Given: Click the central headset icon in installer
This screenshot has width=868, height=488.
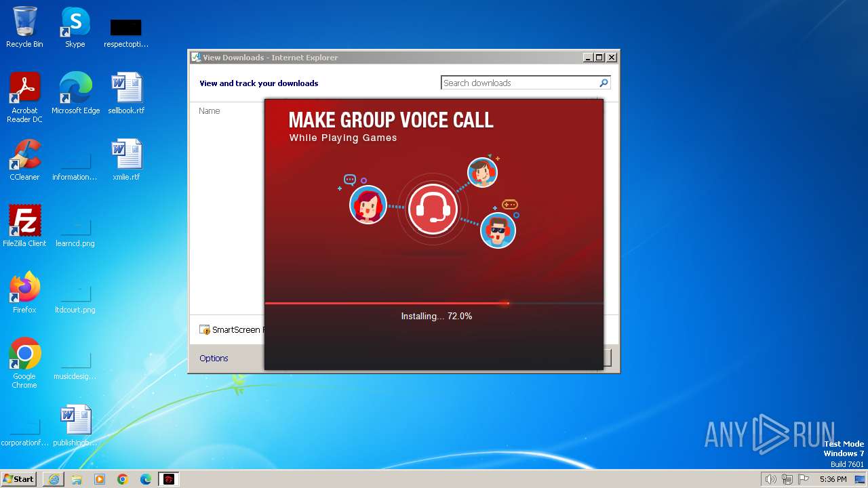Looking at the screenshot, I should click(433, 209).
